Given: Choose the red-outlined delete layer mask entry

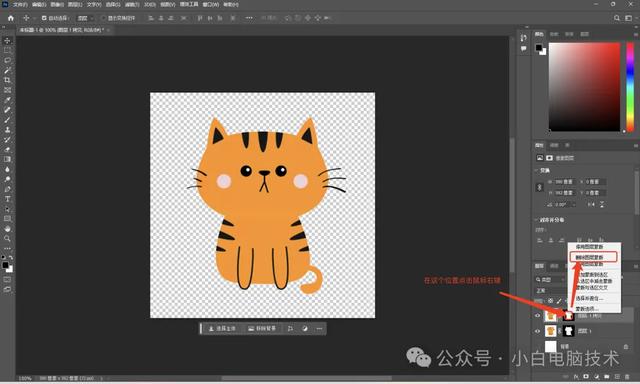Looking at the screenshot, I should click(x=593, y=257).
